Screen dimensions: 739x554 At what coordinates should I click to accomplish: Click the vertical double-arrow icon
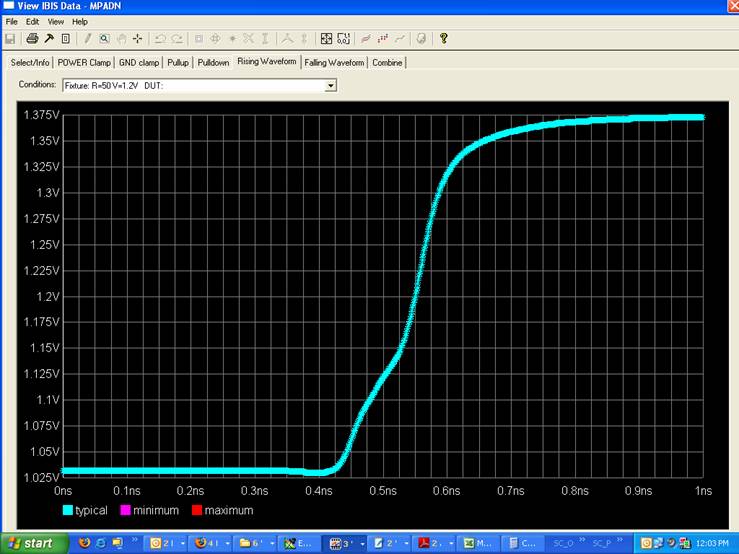click(304, 39)
